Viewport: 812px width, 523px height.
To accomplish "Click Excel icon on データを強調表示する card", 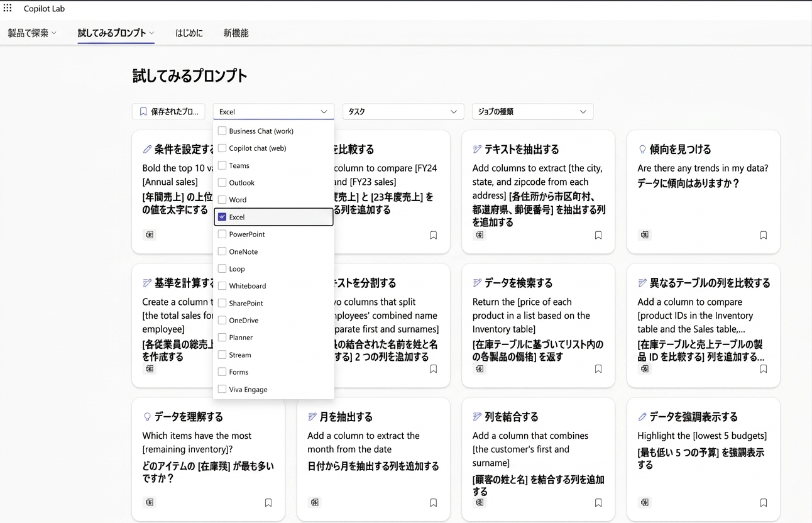I will pyautogui.click(x=645, y=502).
